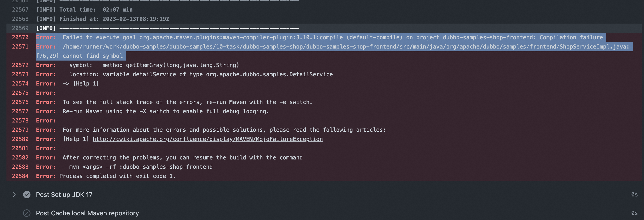
Task: Jump to the Finished at line number 20568
Action: pyautogui.click(x=20, y=19)
